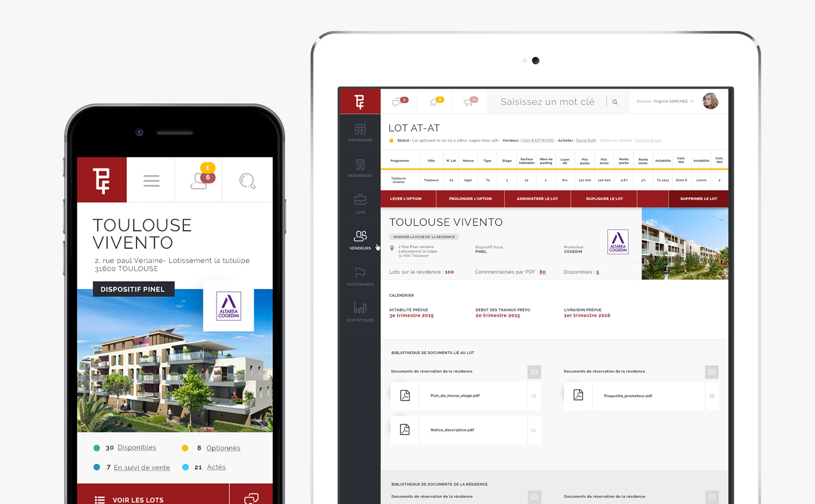Image resolution: width=815 pixels, height=504 pixels.
Task: Click the megaphone/alert icon in header
Action: 469,101
